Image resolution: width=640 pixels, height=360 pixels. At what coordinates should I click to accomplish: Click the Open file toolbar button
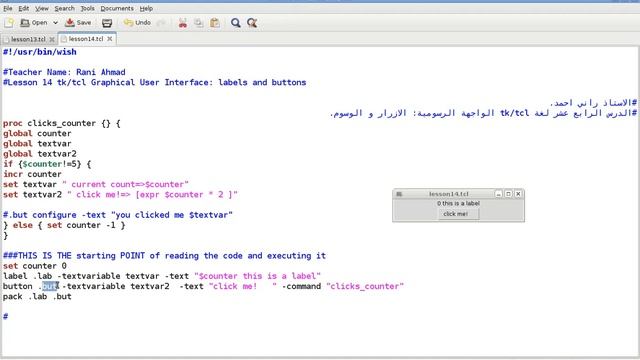[34, 23]
